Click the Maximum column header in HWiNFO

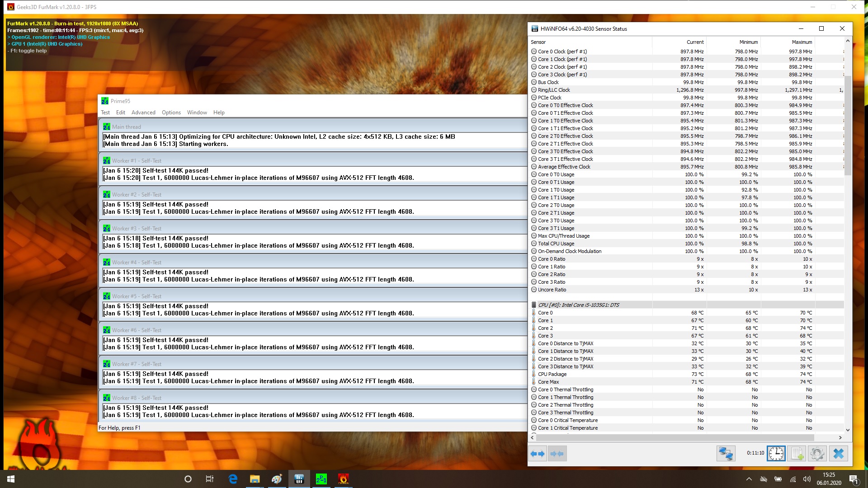[788, 42]
